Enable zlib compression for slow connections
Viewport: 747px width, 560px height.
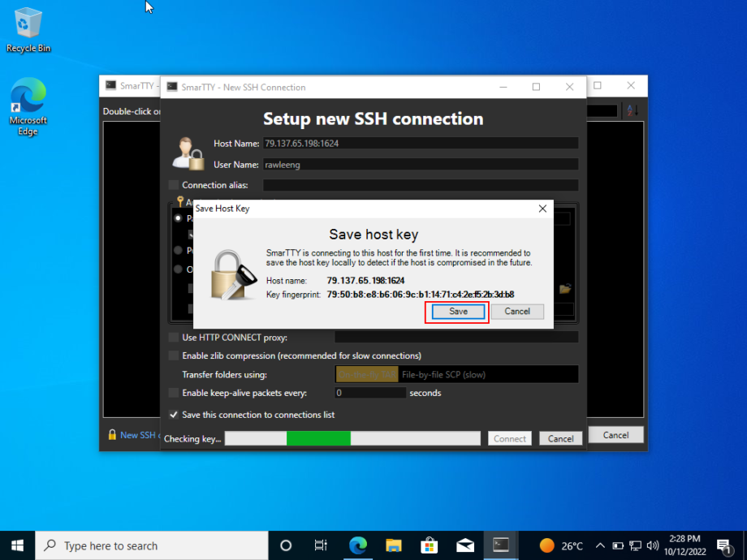pyautogui.click(x=173, y=355)
